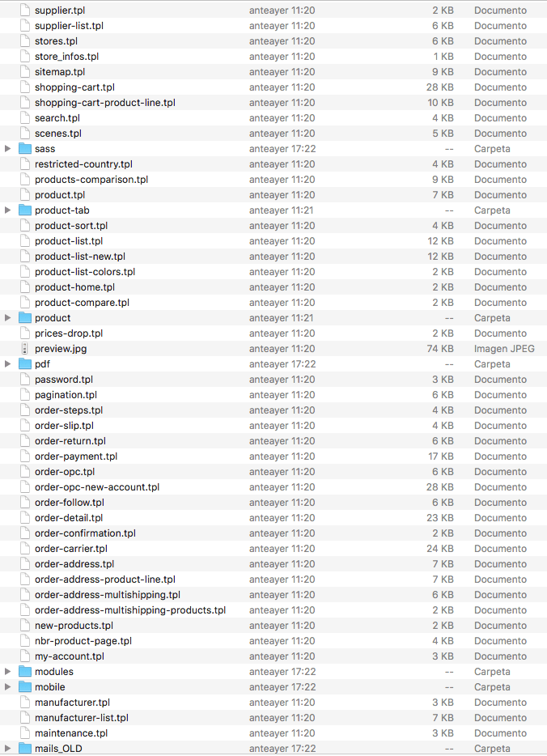Select the order-address.tpl file name

pos(74,564)
